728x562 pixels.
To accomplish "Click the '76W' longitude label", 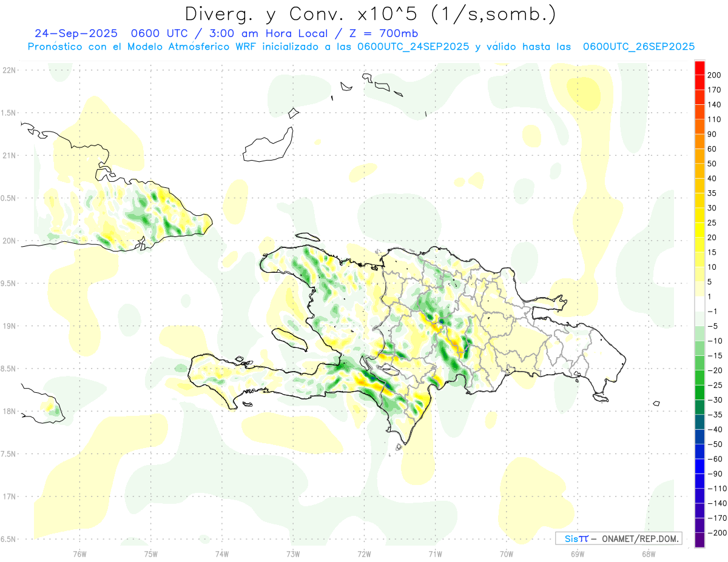I will (x=79, y=554).
